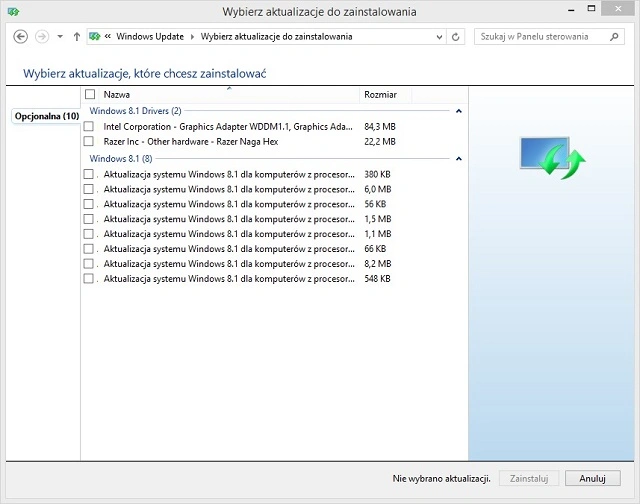This screenshot has width=640, height=504.
Task: Collapse the Windows 8.1 (8) group
Action: coord(458,159)
